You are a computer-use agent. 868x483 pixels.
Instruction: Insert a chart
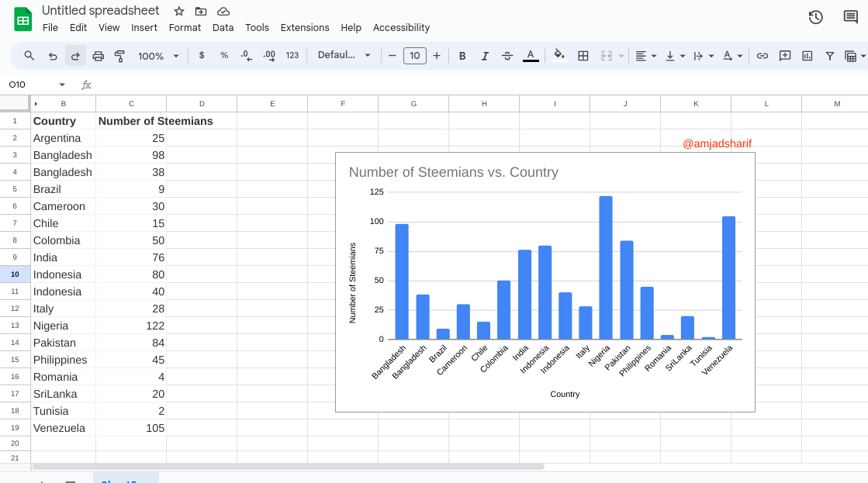[x=807, y=56]
